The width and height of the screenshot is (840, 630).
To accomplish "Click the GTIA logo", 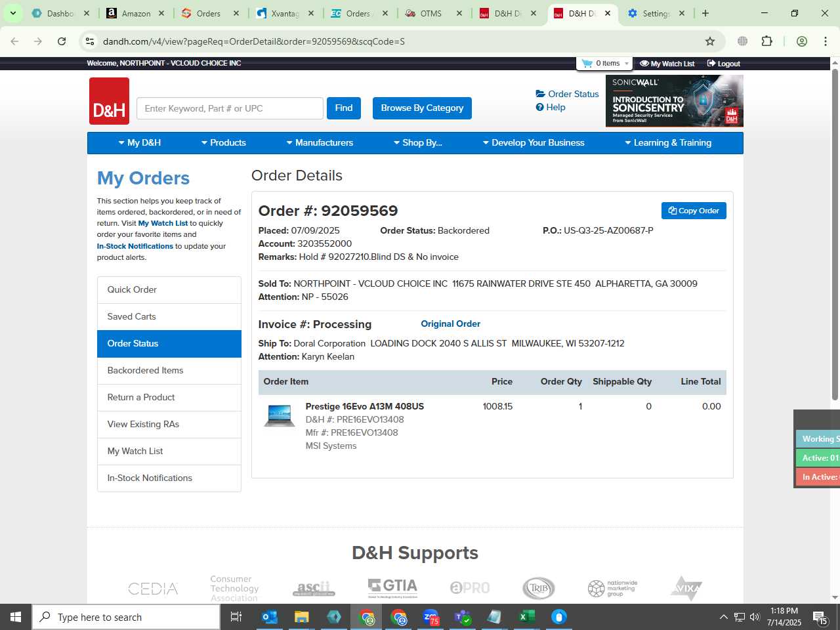I will 392,587.
